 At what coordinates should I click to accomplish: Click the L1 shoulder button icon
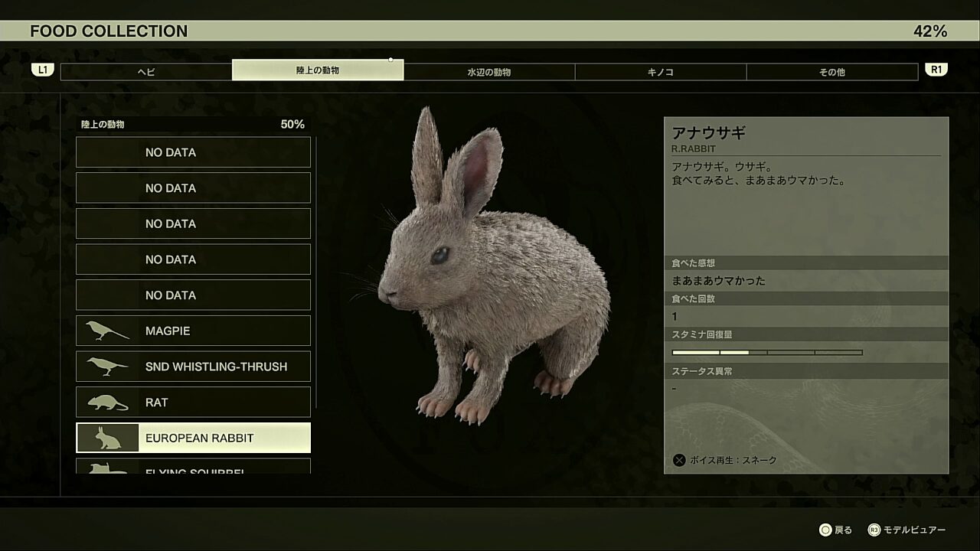tap(42, 70)
